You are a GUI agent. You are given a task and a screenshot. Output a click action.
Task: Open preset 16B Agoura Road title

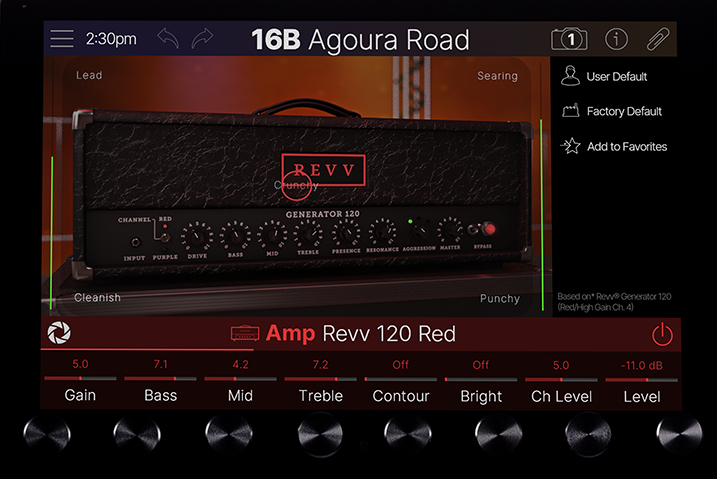pyautogui.click(x=360, y=40)
